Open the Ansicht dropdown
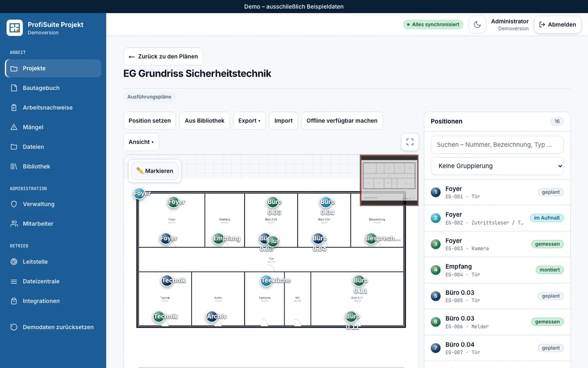 click(x=141, y=142)
